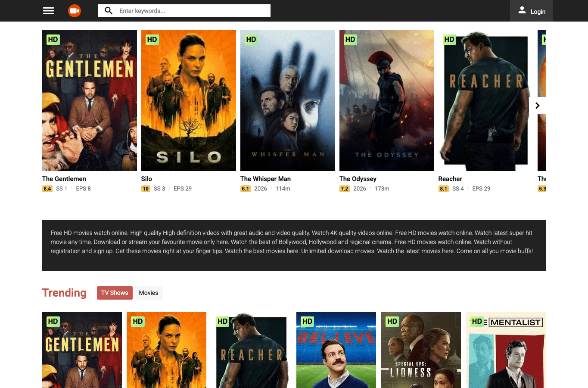Open The Mentalist poster

[x=506, y=350]
